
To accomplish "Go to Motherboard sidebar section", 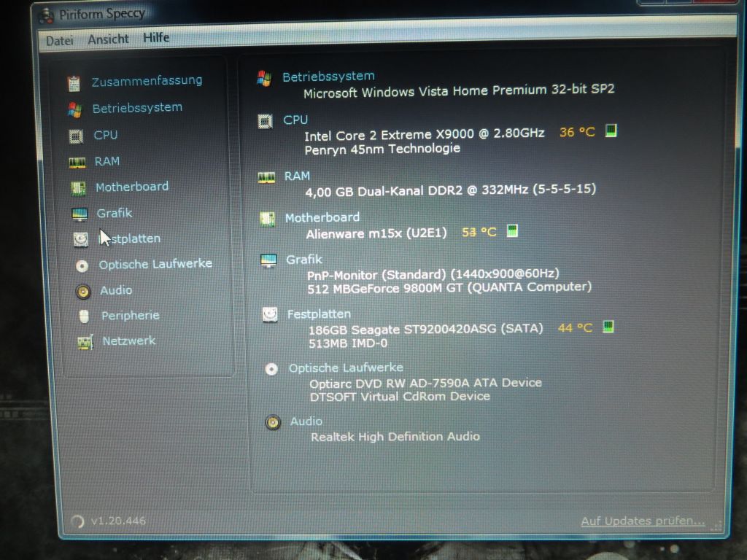I will [132, 187].
